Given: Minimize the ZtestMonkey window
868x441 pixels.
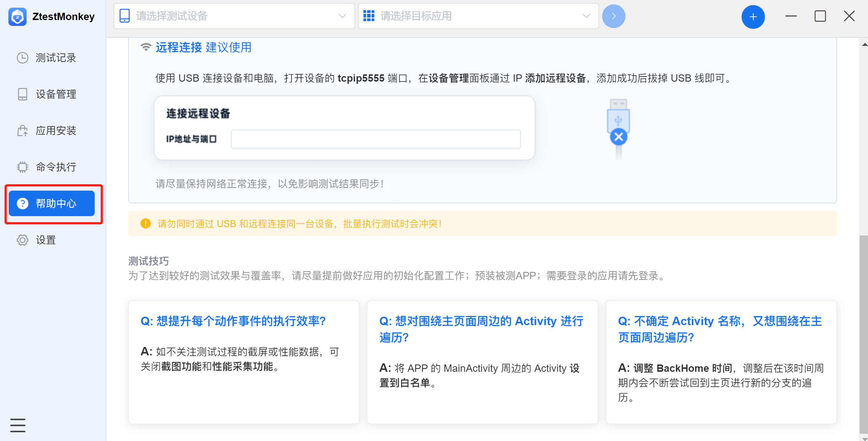Looking at the screenshot, I should coord(791,16).
